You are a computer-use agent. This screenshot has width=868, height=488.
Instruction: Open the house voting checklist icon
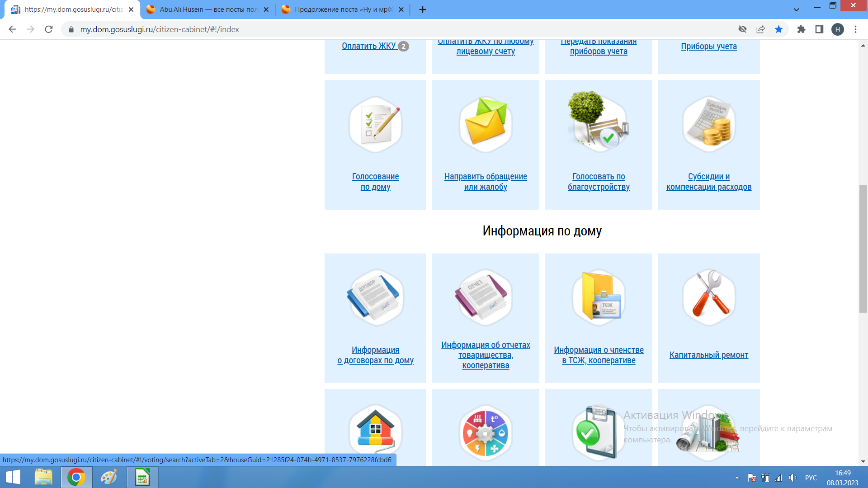coord(375,125)
